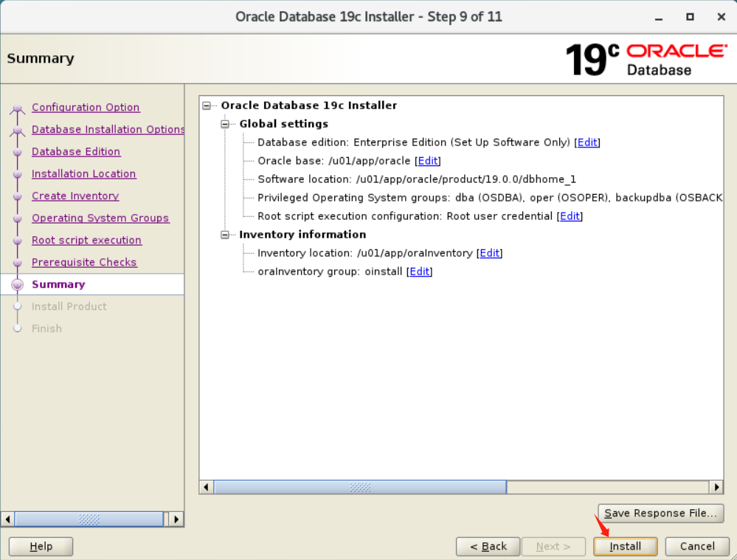This screenshot has width=737, height=560.
Task: Minimize the installer window
Action: pyautogui.click(x=659, y=18)
